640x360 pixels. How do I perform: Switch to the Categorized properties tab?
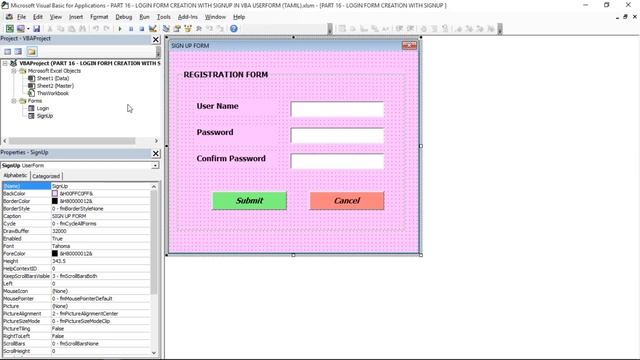pos(46,176)
